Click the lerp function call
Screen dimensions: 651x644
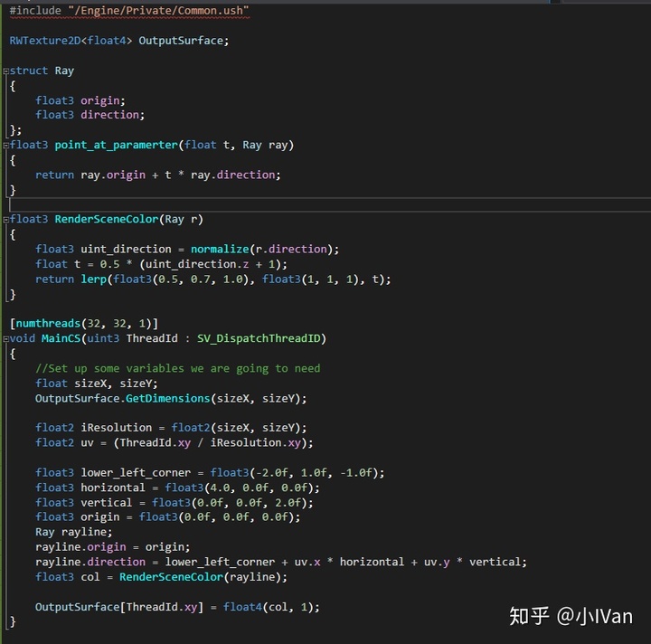94,279
